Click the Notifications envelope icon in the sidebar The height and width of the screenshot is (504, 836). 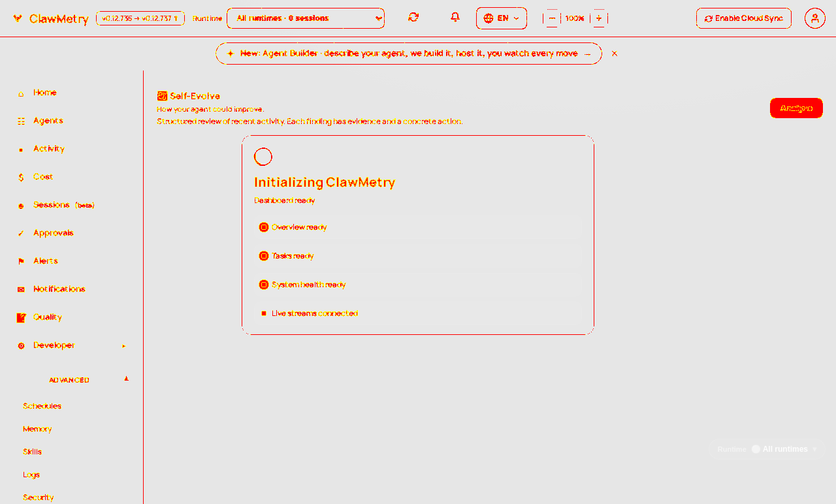(x=21, y=290)
